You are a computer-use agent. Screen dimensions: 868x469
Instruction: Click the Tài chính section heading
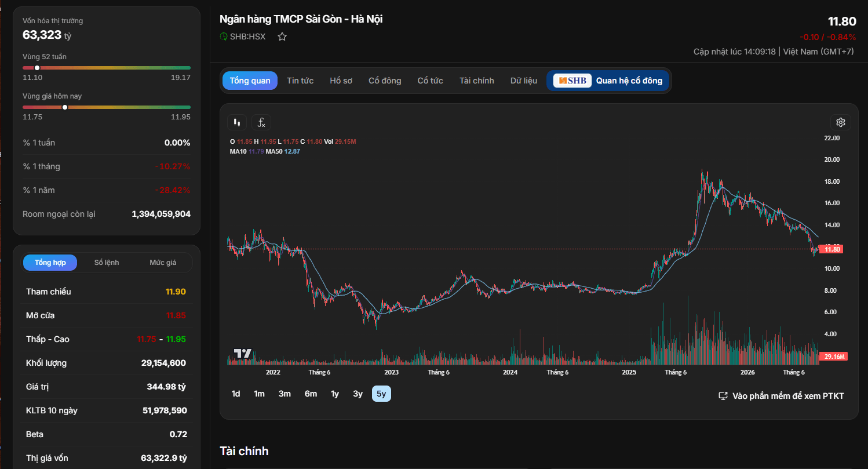244,451
